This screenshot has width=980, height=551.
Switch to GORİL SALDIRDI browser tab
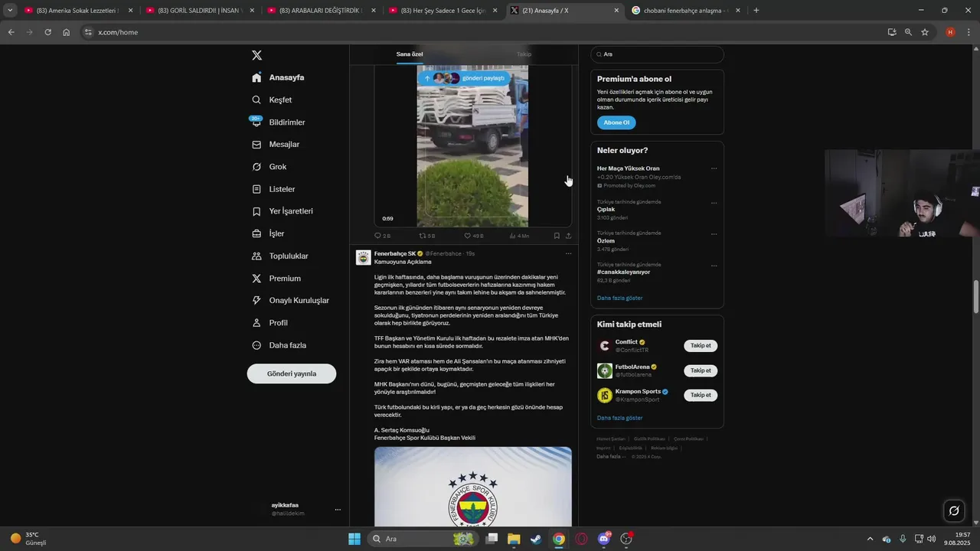point(199,11)
